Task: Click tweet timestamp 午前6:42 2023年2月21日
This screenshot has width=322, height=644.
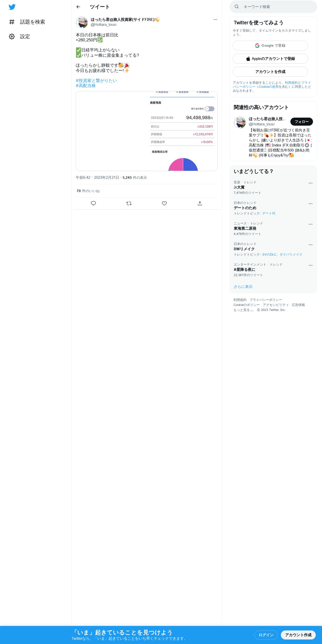Action: pos(98,178)
